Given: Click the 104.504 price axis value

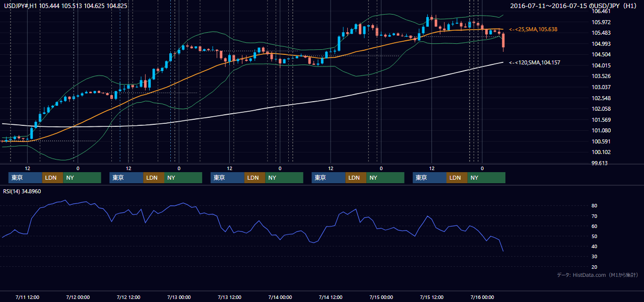Looking at the screenshot, I should 601,54.
